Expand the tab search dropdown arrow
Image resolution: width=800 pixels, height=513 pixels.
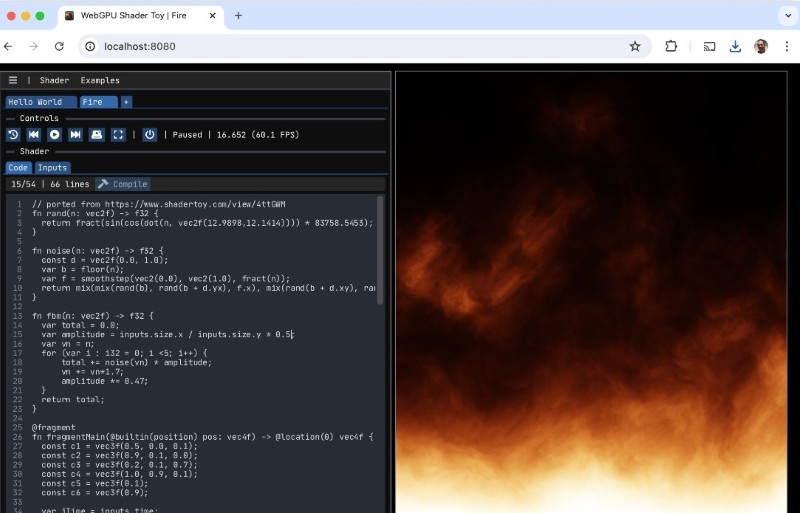click(788, 15)
